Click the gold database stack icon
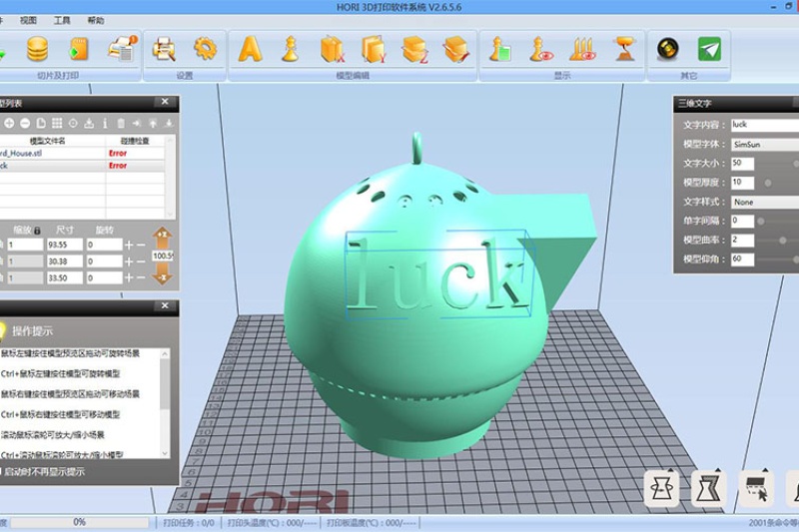Screen dimensions: 799x532 (x=37, y=48)
